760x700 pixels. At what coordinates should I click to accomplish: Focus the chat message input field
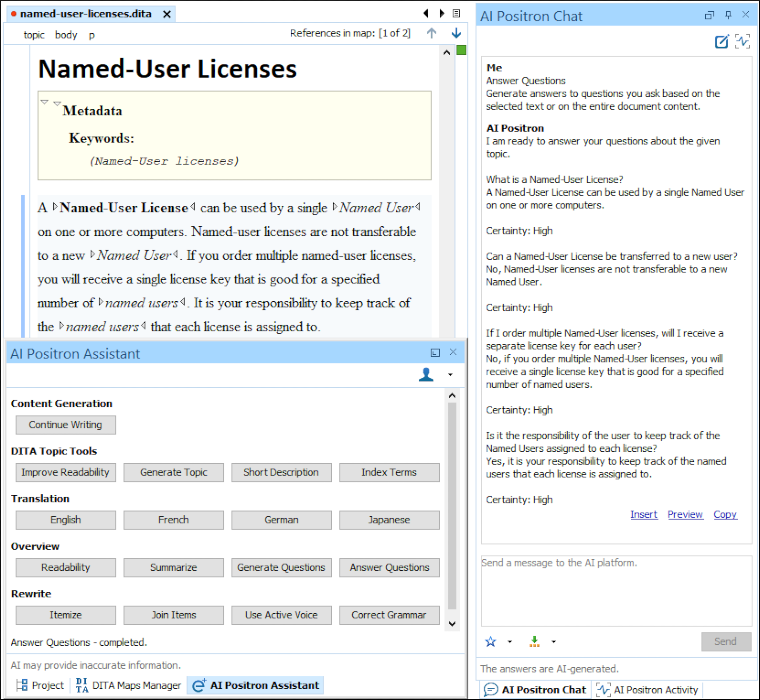tap(616, 590)
